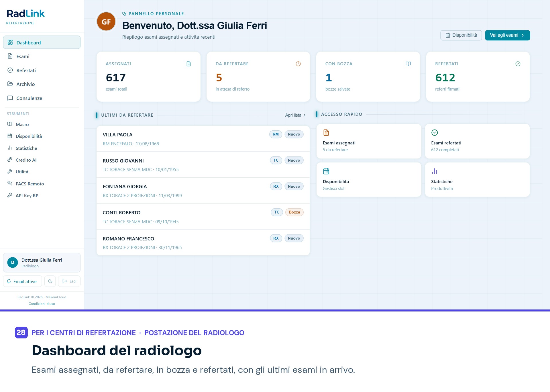Click the RM badge on Villa Paola

pyautogui.click(x=276, y=134)
